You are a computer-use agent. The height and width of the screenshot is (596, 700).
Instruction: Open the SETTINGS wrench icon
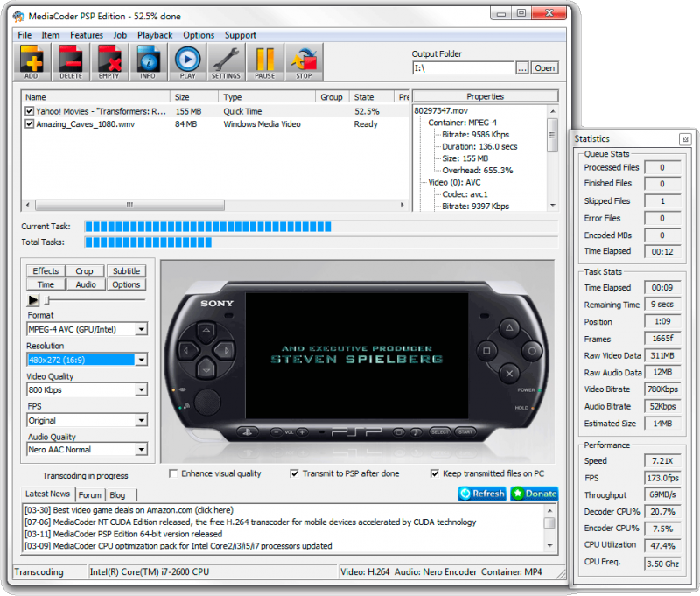(x=226, y=62)
